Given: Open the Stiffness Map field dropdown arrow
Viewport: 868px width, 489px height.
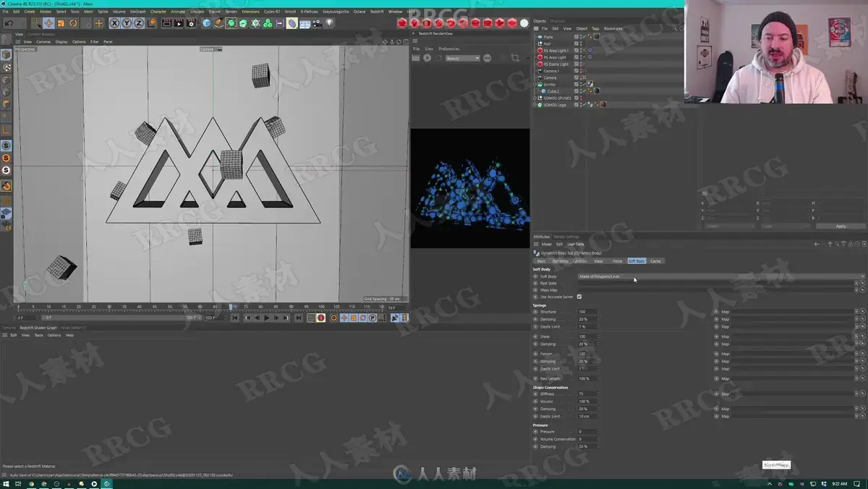Looking at the screenshot, I should click(856, 394).
